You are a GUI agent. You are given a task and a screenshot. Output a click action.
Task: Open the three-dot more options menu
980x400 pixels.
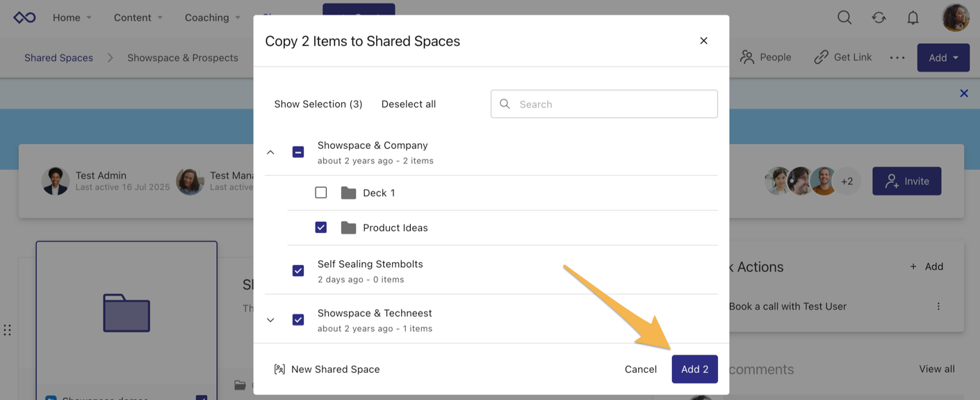(x=897, y=58)
